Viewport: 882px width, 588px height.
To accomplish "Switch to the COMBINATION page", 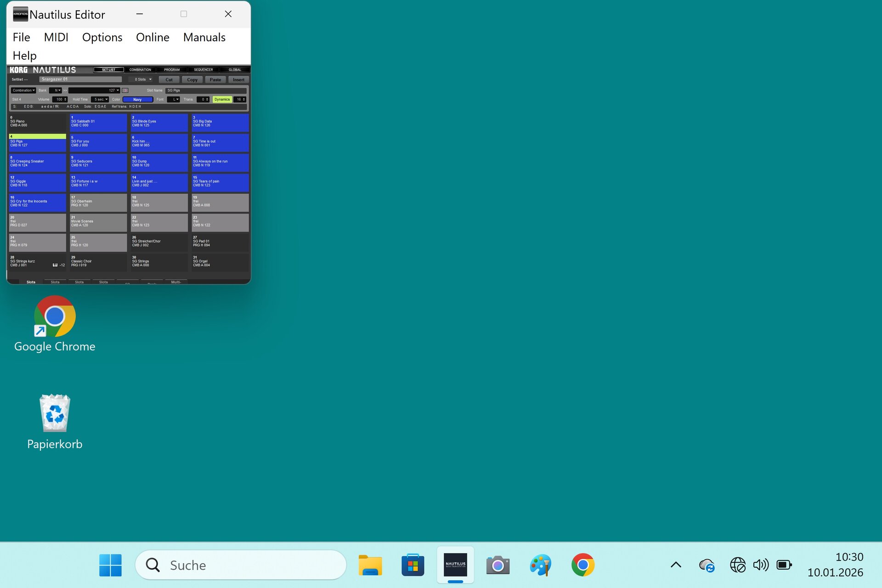I will click(x=140, y=70).
